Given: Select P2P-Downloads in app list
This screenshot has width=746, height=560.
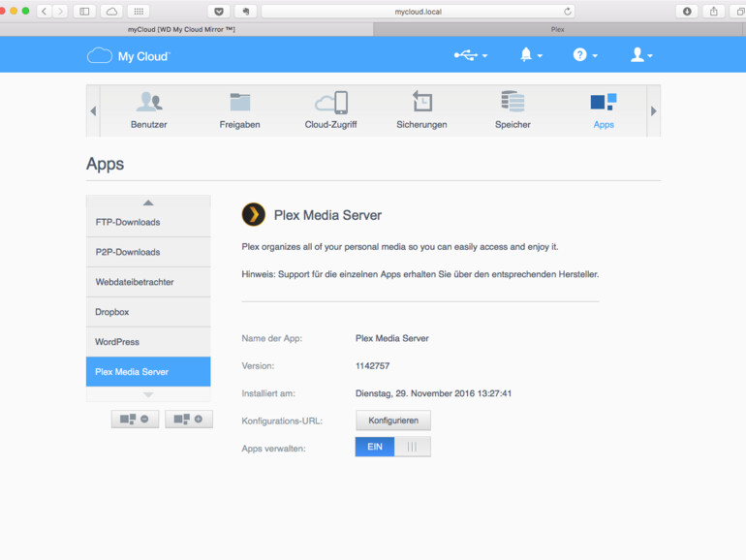Looking at the screenshot, I should click(148, 252).
